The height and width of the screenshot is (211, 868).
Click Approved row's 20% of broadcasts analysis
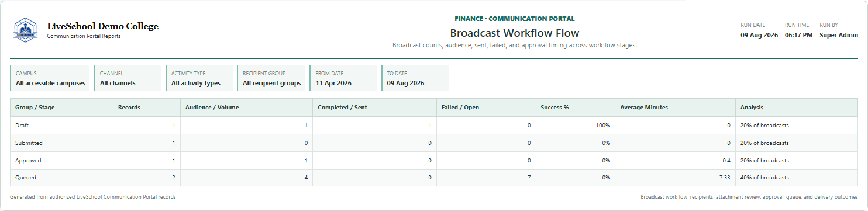(764, 160)
